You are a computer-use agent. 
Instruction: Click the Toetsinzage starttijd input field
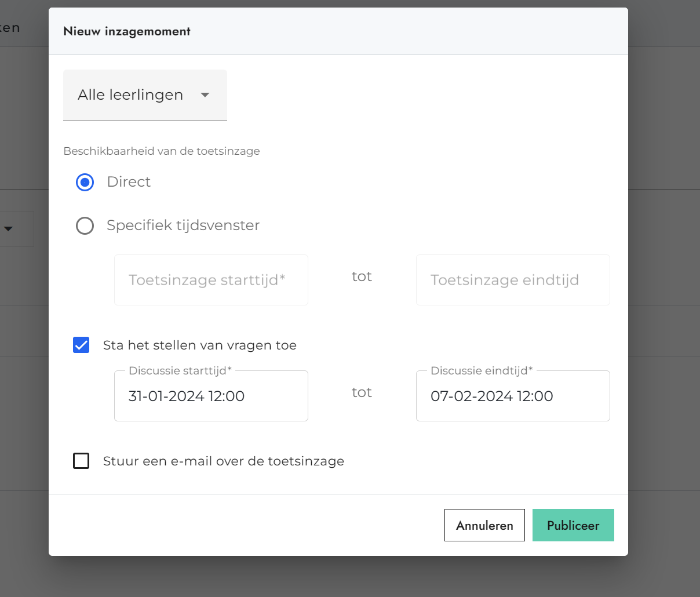click(211, 280)
